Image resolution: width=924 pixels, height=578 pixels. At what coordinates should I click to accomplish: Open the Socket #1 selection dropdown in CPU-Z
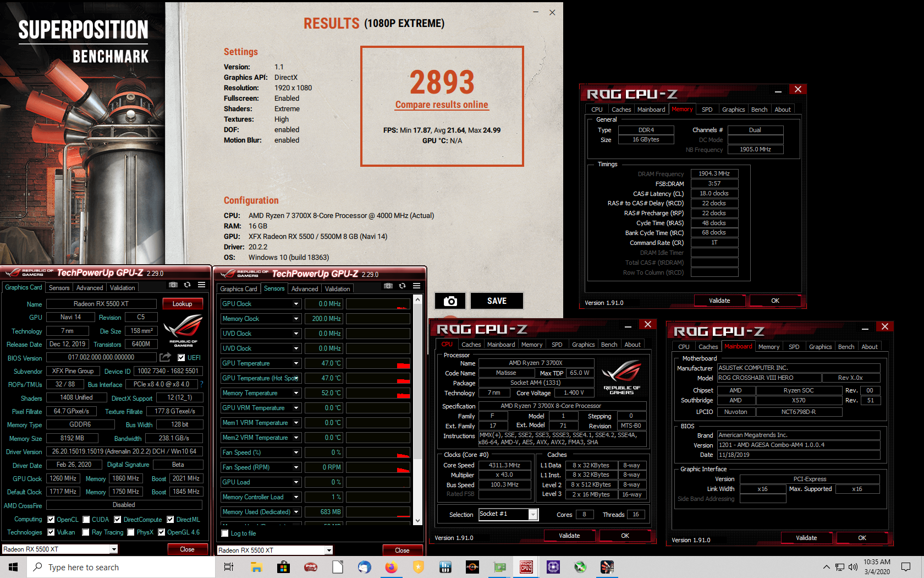coord(508,514)
